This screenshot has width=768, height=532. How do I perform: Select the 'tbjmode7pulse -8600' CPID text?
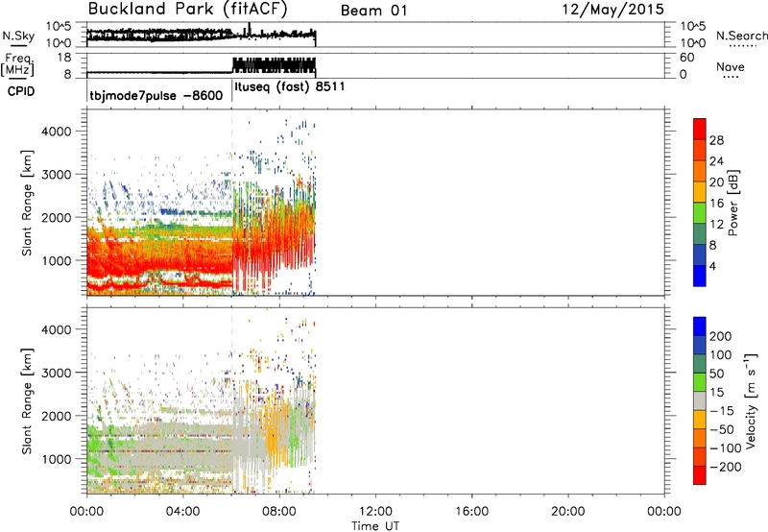[156, 95]
